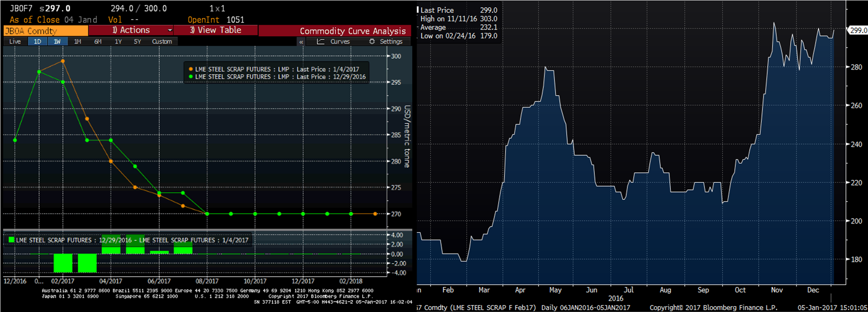
Task: Click green square in spread chart legend
Action: tap(11, 240)
